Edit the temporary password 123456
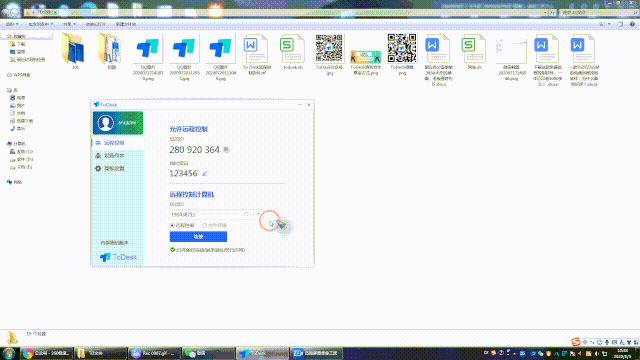This screenshot has width=640, height=360. (x=205, y=173)
